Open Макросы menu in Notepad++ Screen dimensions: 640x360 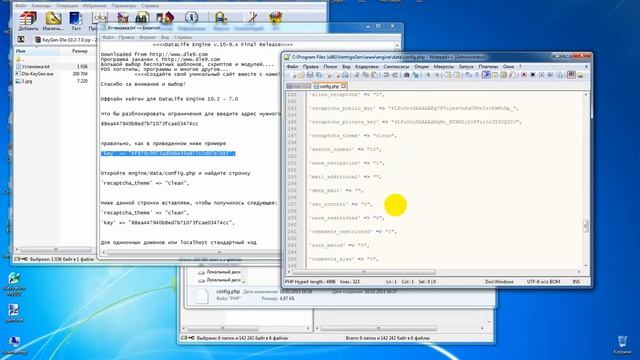pos(444,67)
